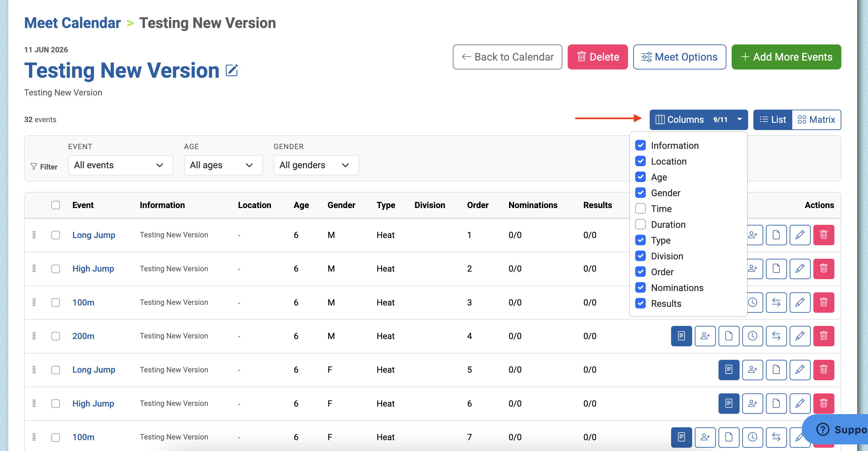Click the Filter label with funnel icon
Image resolution: width=868 pixels, height=451 pixels.
click(x=44, y=166)
